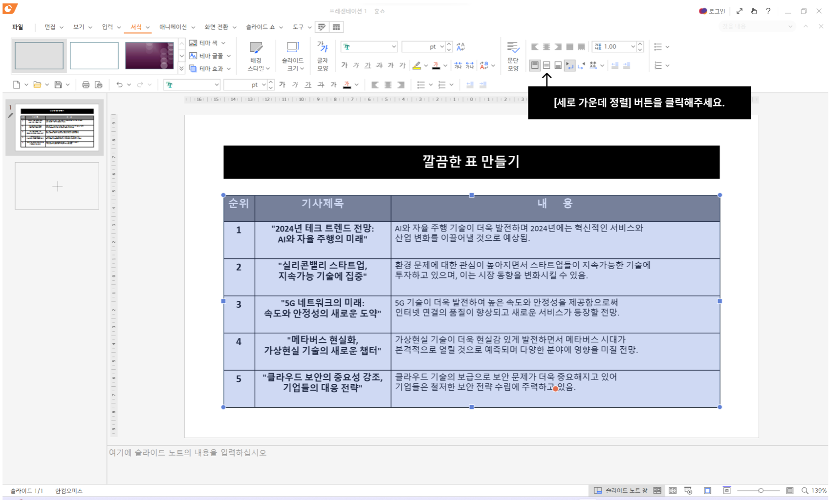Select vertical top alignment in the ribbon
The width and height of the screenshot is (829, 504).
(x=535, y=65)
